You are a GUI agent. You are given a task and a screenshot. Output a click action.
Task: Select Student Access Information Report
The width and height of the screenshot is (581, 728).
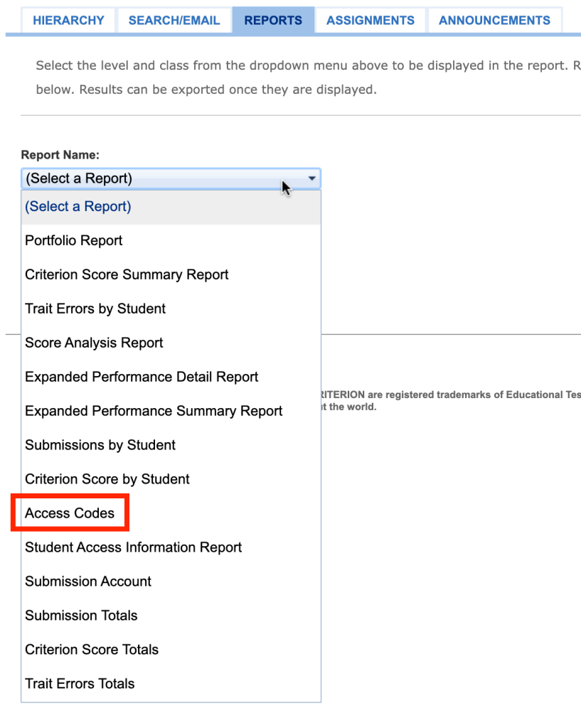coord(134,547)
